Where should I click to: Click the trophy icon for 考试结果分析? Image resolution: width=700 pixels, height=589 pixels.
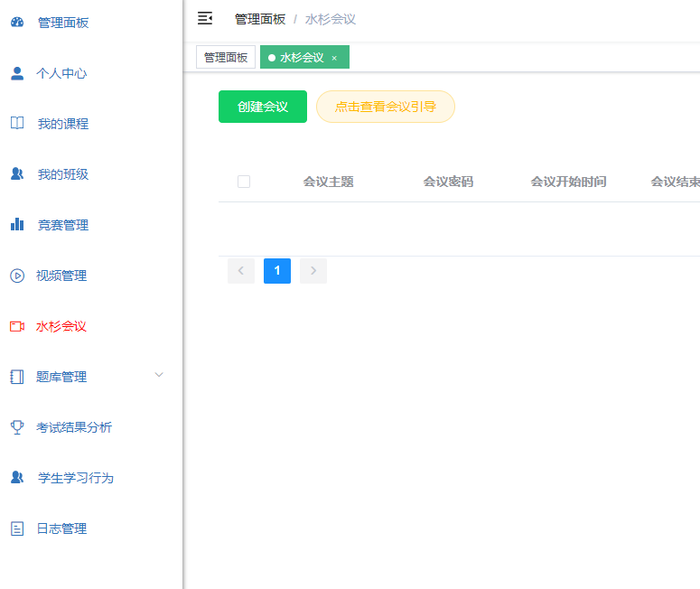(x=17, y=427)
